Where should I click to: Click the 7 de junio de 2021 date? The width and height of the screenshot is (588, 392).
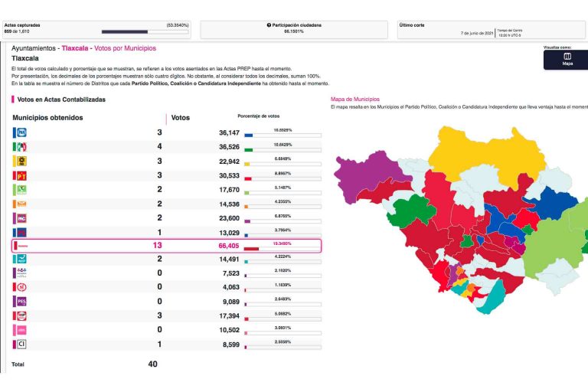477,33
